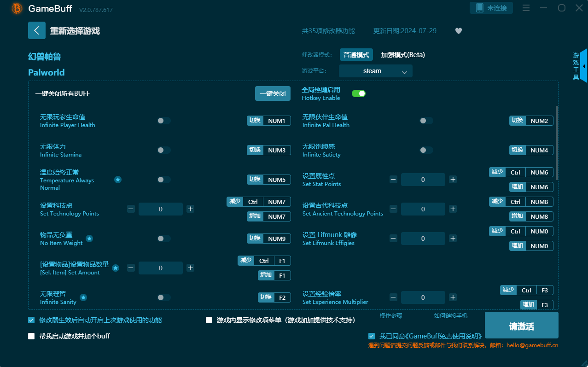Uncheck 我已同意 GameBuff免责 checkbox
Viewport: 588px width, 367px height.
click(372, 336)
